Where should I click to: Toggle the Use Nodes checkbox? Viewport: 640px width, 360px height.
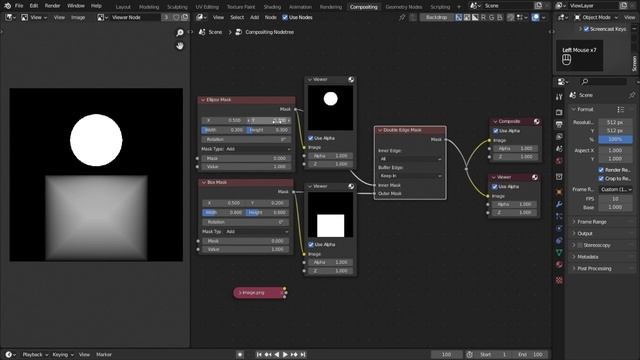click(x=285, y=18)
